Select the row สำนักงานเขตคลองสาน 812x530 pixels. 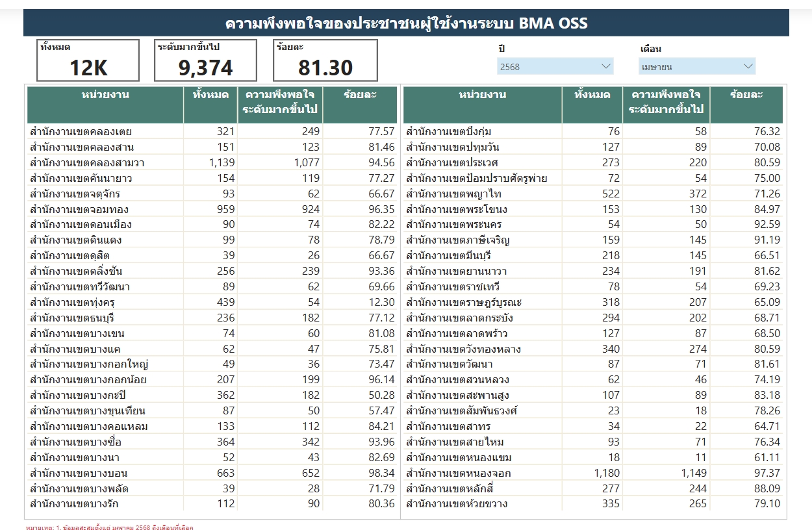(212, 147)
